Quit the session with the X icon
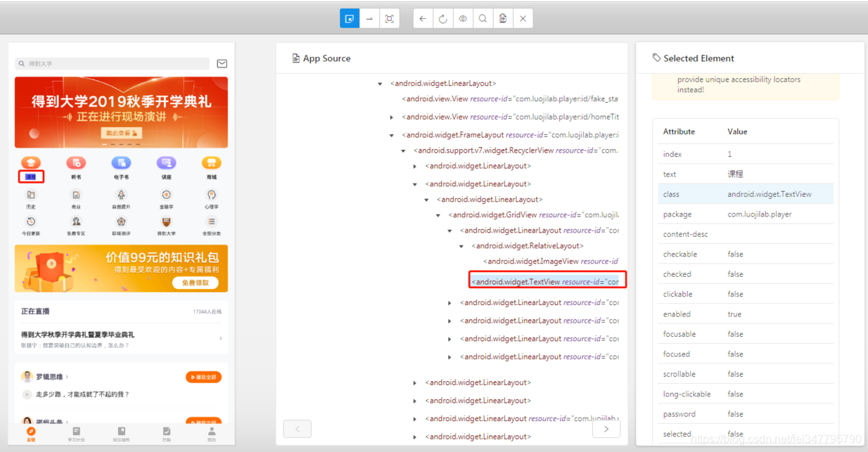 [x=523, y=19]
